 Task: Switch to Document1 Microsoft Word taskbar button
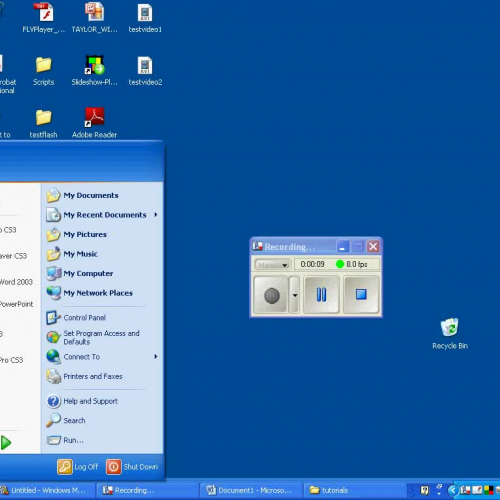tap(251, 490)
